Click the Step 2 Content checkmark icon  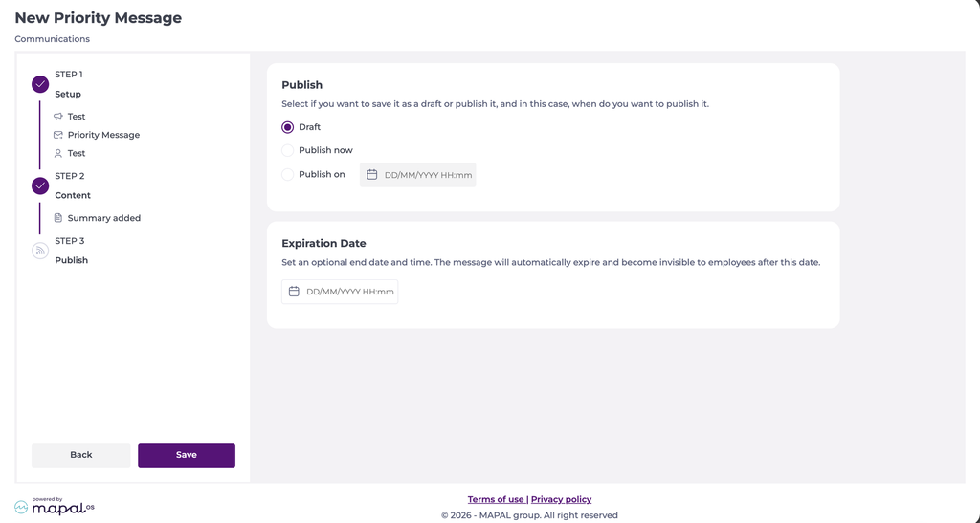(40, 185)
